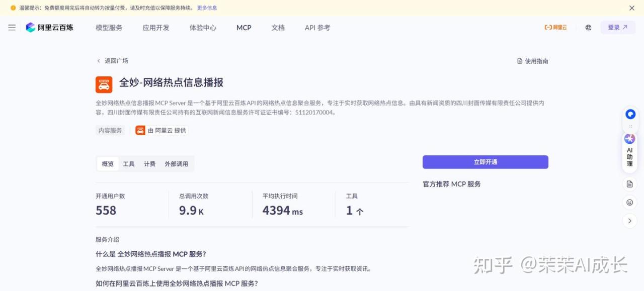This screenshot has width=644, height=291.
Task: Open the 体验中心 menu item
Action: click(x=203, y=28)
